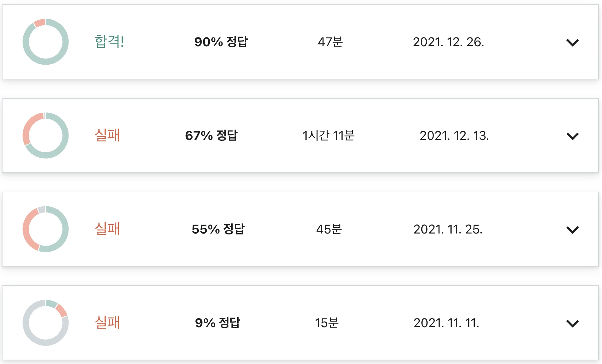Select the 67% 정답 score text
602x364 pixels.
(212, 135)
